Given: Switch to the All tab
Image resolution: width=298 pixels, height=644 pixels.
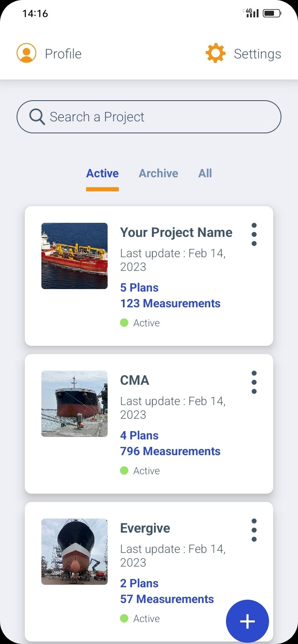Looking at the screenshot, I should tap(205, 173).
